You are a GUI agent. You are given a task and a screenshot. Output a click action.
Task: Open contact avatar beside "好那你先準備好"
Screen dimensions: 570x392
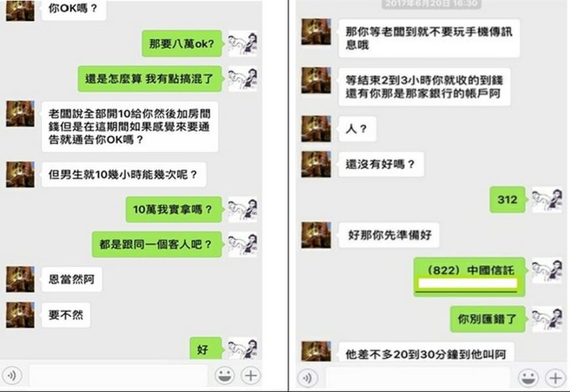[316, 235]
